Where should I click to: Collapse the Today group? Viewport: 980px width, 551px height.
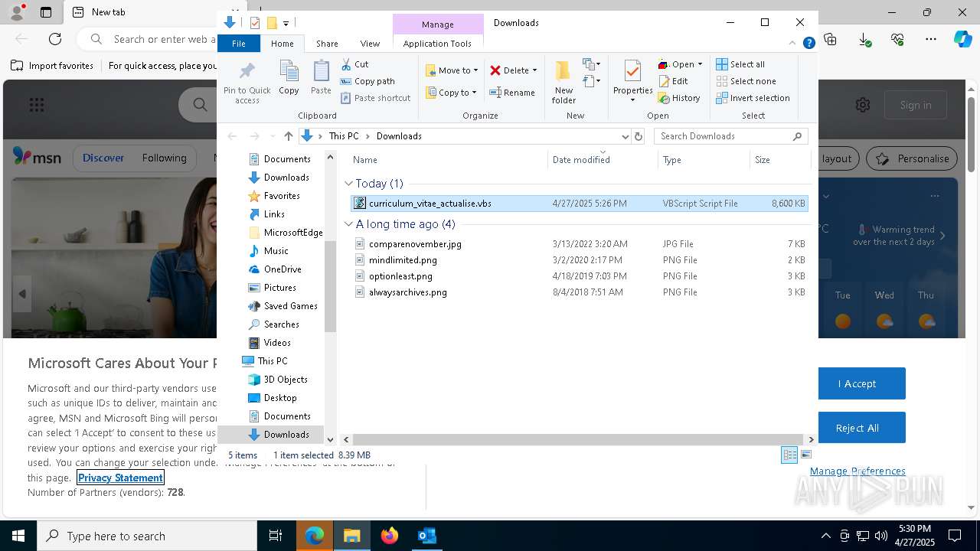coord(348,184)
